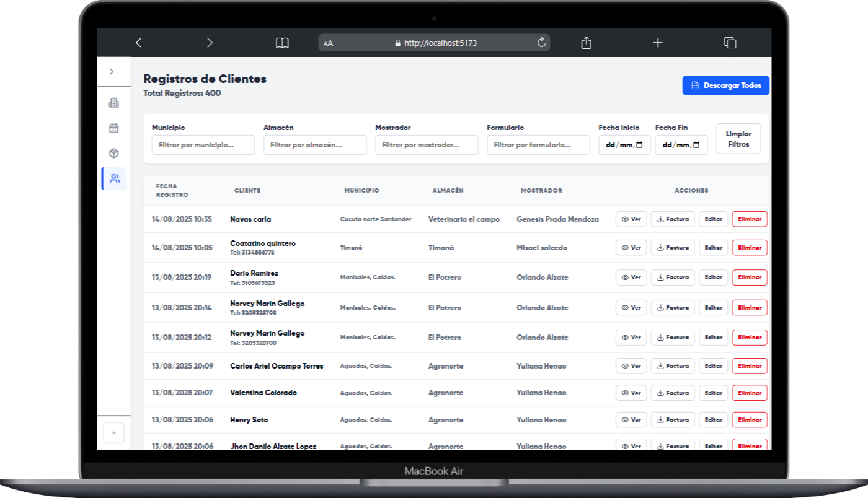
Task: Click Eliminar for Valentina Colorado
Action: (x=750, y=393)
